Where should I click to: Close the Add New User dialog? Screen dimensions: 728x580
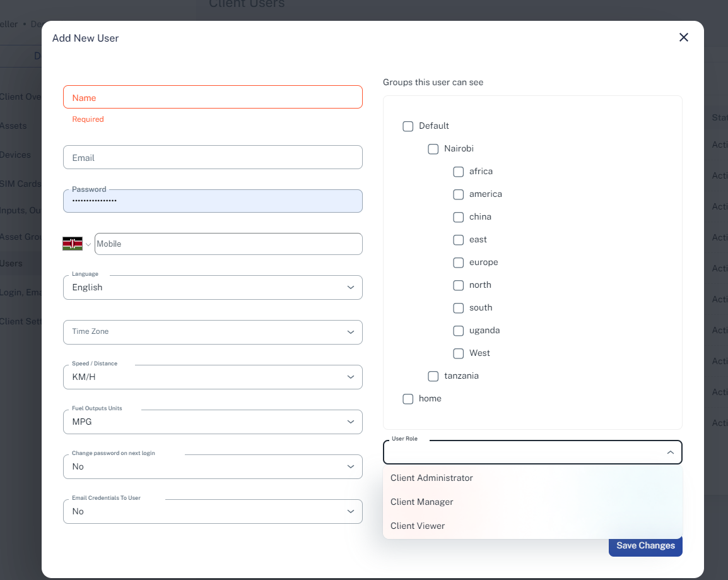click(683, 37)
